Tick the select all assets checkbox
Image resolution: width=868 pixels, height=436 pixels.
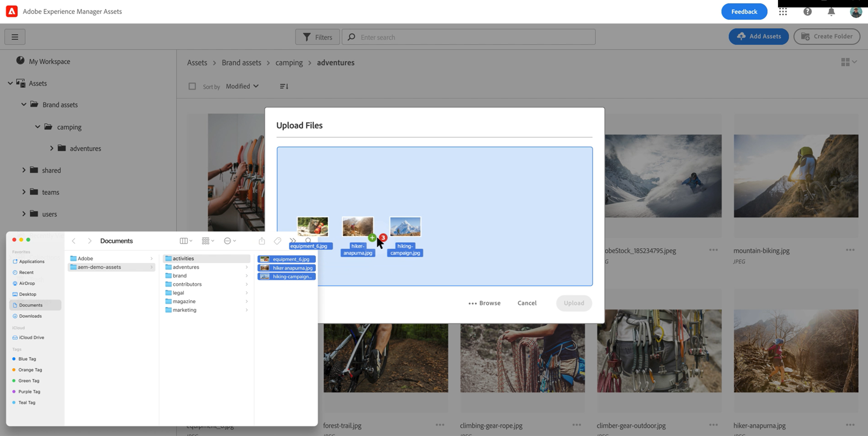(192, 86)
